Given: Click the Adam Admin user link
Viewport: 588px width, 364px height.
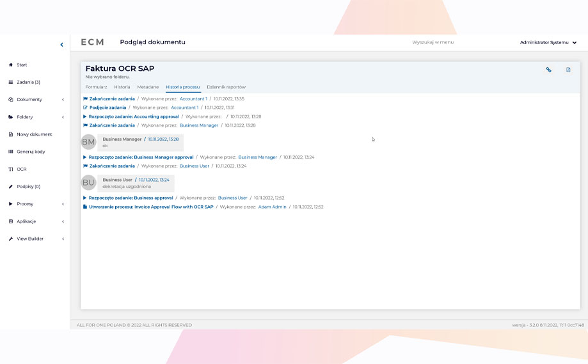Looking at the screenshot, I should pyautogui.click(x=272, y=207).
